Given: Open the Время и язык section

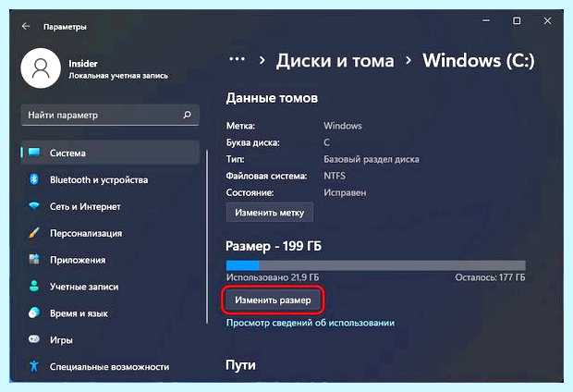Looking at the screenshot, I should tap(110, 313).
